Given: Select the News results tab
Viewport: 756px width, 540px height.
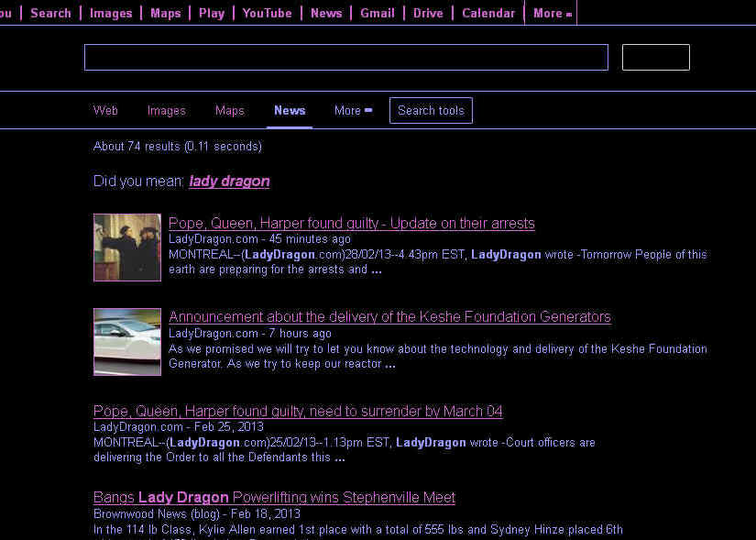Looking at the screenshot, I should 290,111.
